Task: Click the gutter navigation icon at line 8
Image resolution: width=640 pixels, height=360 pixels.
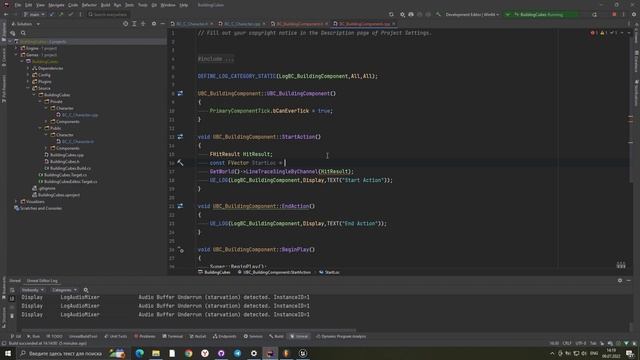Action: click(x=180, y=93)
